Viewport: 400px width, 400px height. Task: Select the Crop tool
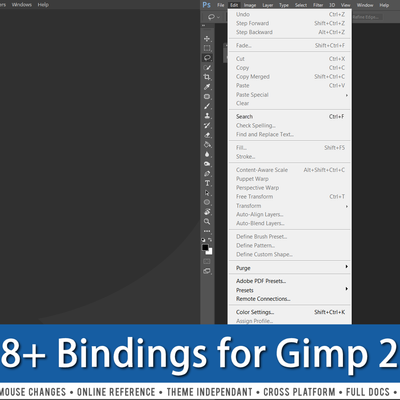pyautogui.click(x=207, y=77)
